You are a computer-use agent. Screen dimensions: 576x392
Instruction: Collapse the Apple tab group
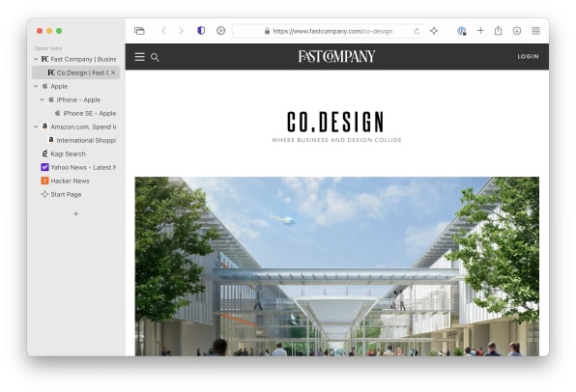(36, 86)
